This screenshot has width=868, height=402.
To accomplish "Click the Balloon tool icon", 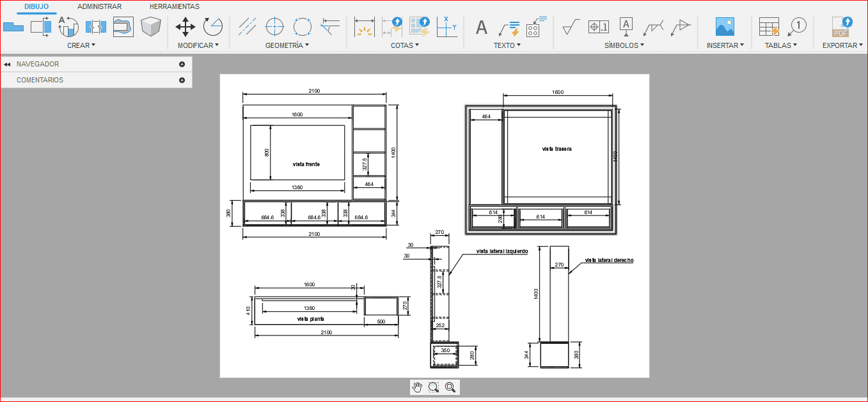I will [797, 26].
